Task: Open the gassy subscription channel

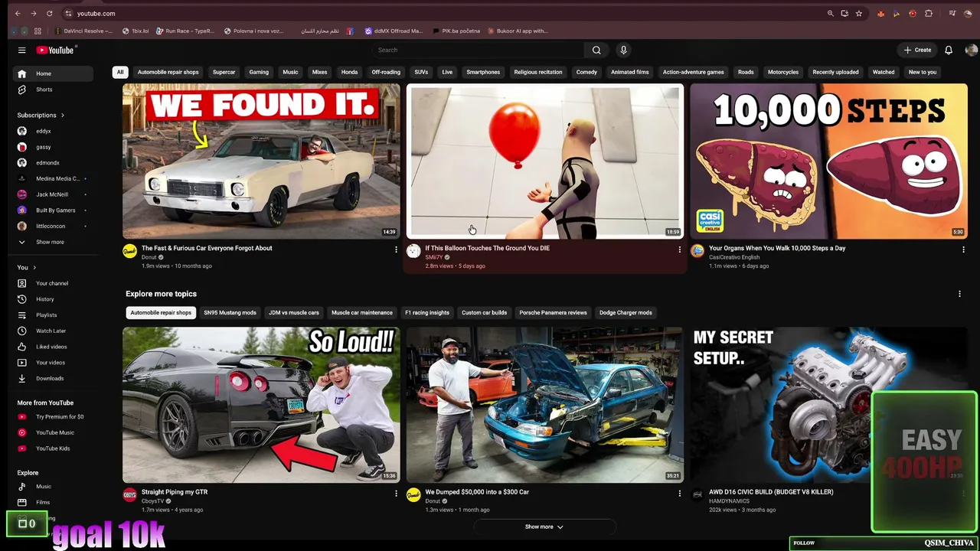Action: tap(53, 147)
